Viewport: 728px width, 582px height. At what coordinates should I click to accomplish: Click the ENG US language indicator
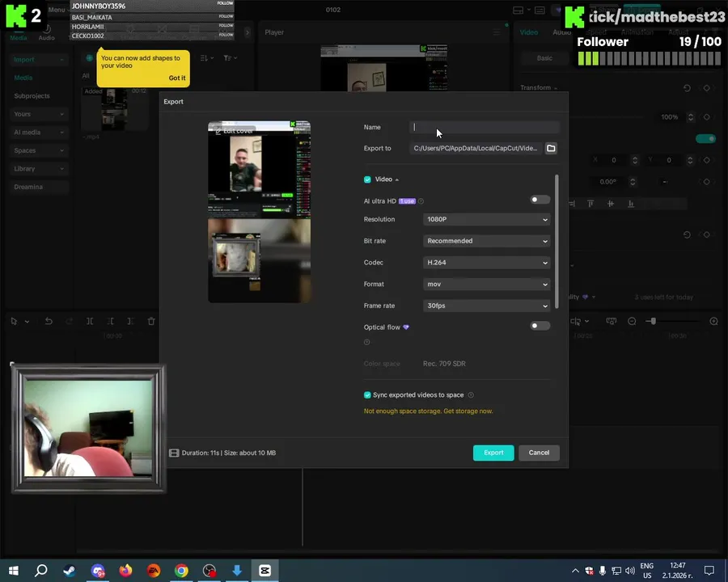pyautogui.click(x=647, y=571)
